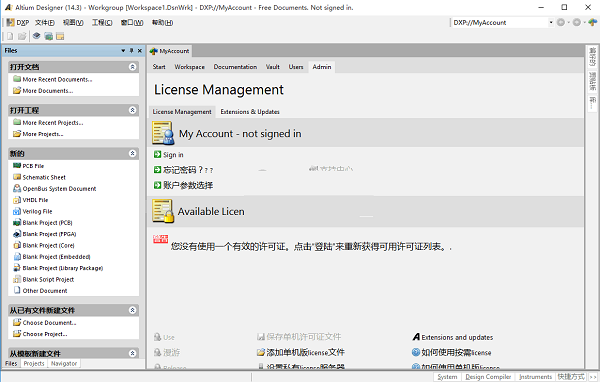The image size is (600, 382).
Task: Collapse the 从模板新建文件 section
Action: pos(132,353)
